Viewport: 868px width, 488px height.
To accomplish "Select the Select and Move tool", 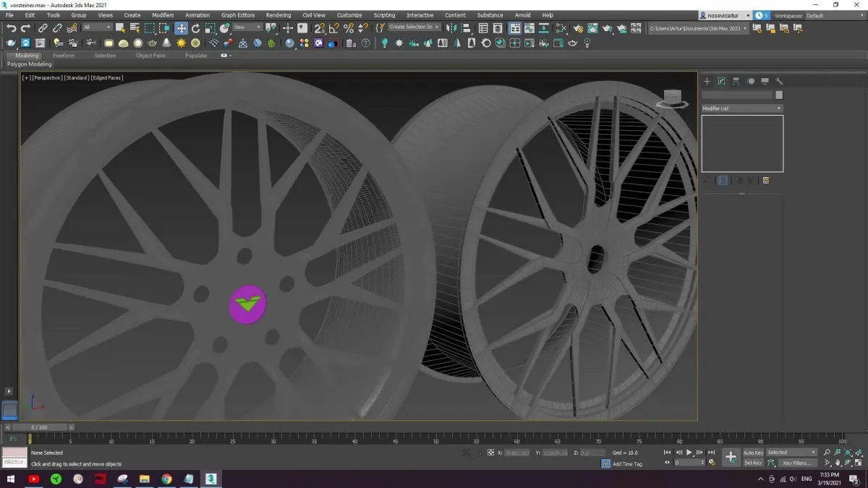I will [x=181, y=28].
